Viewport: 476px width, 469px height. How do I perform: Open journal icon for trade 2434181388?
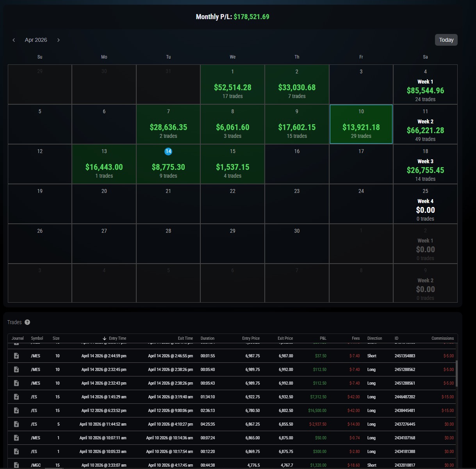pyautogui.click(x=16, y=451)
